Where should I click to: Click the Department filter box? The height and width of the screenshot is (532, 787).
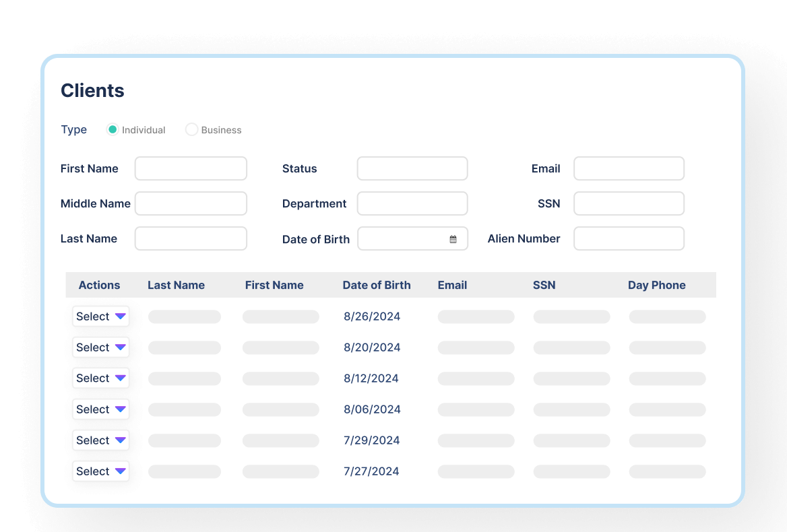point(412,203)
